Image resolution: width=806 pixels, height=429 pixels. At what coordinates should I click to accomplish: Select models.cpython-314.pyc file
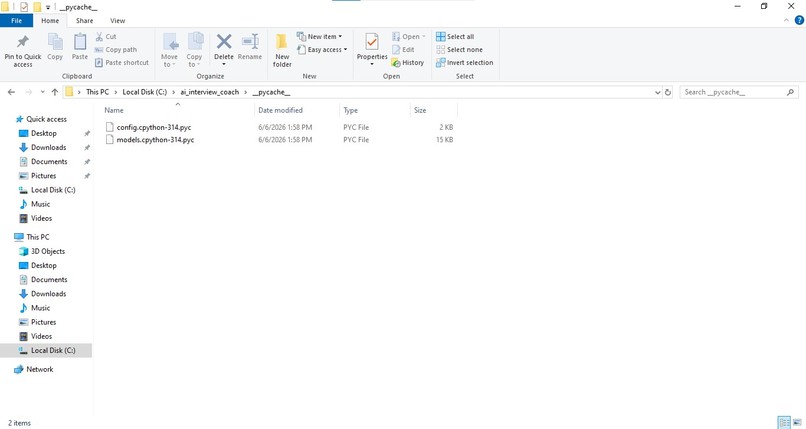pos(155,140)
